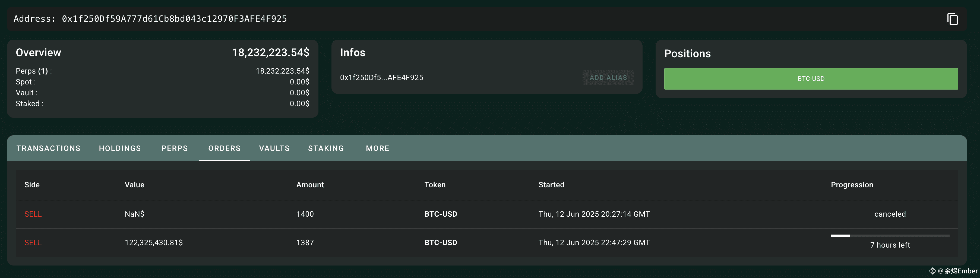The image size is (980, 278).
Task: Select the PERPS tab
Action: (x=175, y=148)
